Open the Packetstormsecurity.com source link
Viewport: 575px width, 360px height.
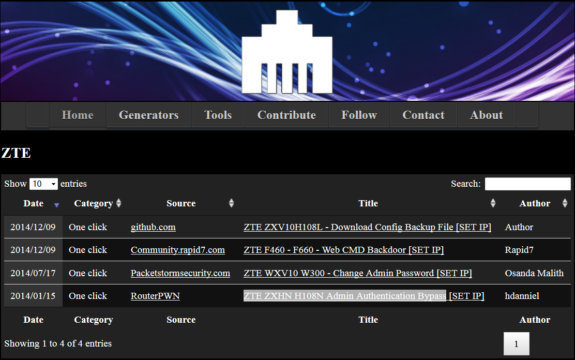pyautogui.click(x=180, y=273)
